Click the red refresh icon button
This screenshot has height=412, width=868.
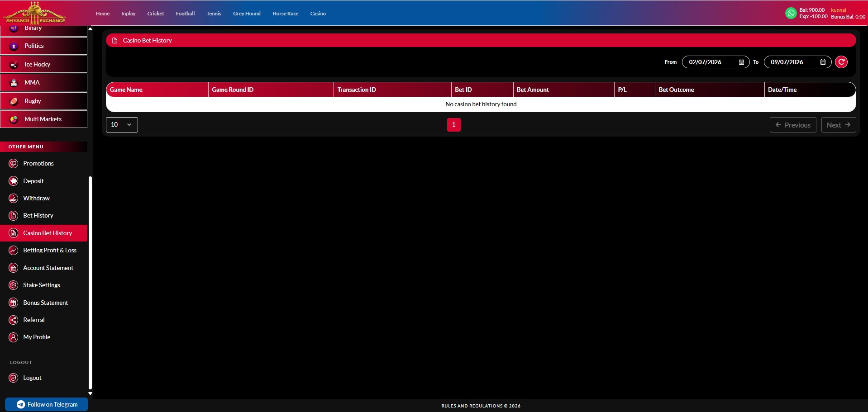pos(841,62)
